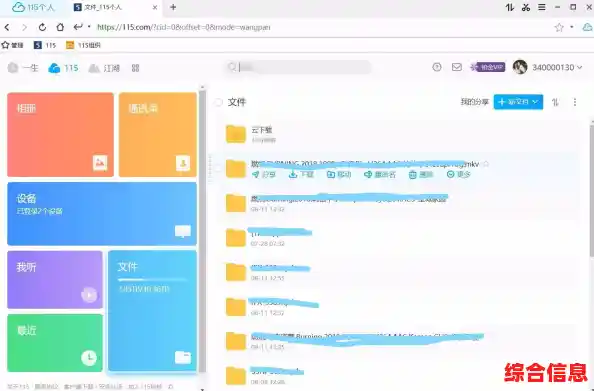The width and height of the screenshot is (594, 391).
Task: Open the folder dated 08-08
Action: tap(236, 376)
